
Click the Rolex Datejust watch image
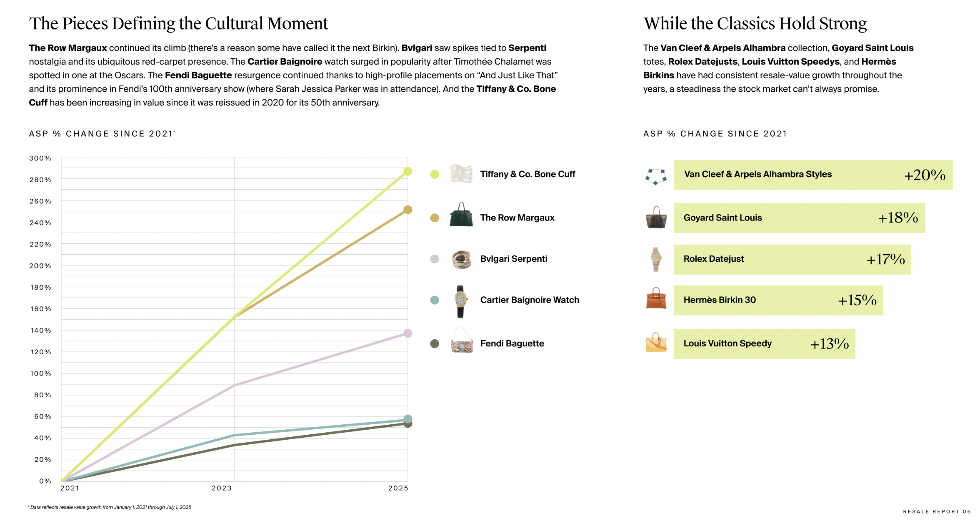(x=656, y=259)
